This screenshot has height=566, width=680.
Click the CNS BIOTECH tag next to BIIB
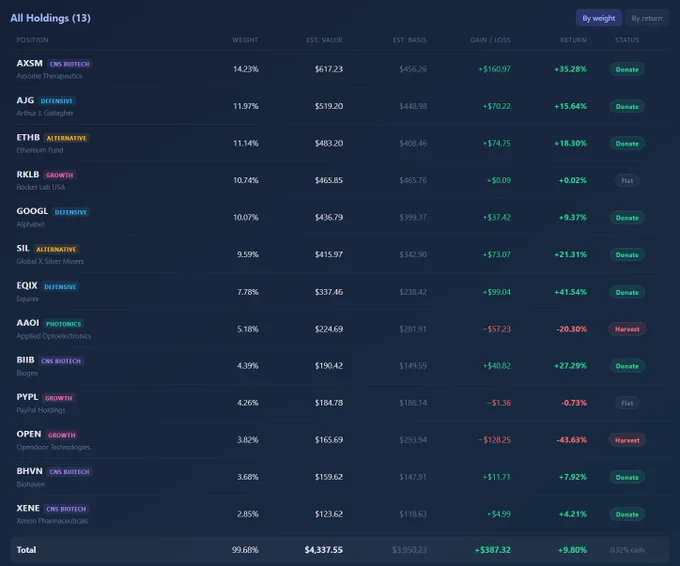61,360
